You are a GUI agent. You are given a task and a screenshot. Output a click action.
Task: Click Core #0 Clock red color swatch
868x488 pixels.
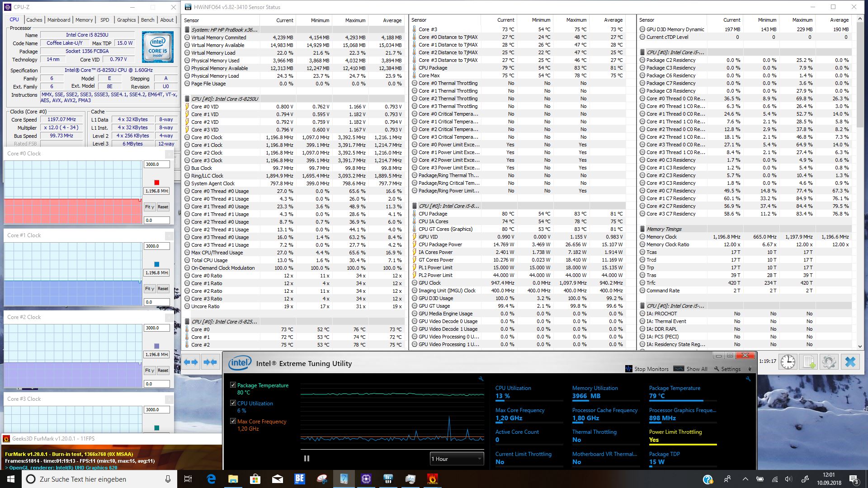tap(156, 183)
